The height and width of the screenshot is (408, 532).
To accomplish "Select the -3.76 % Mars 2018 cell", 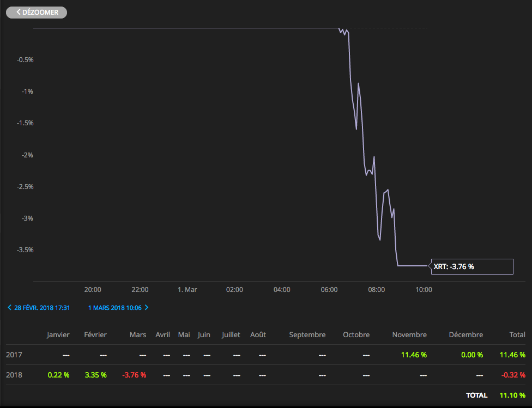I will tap(134, 375).
